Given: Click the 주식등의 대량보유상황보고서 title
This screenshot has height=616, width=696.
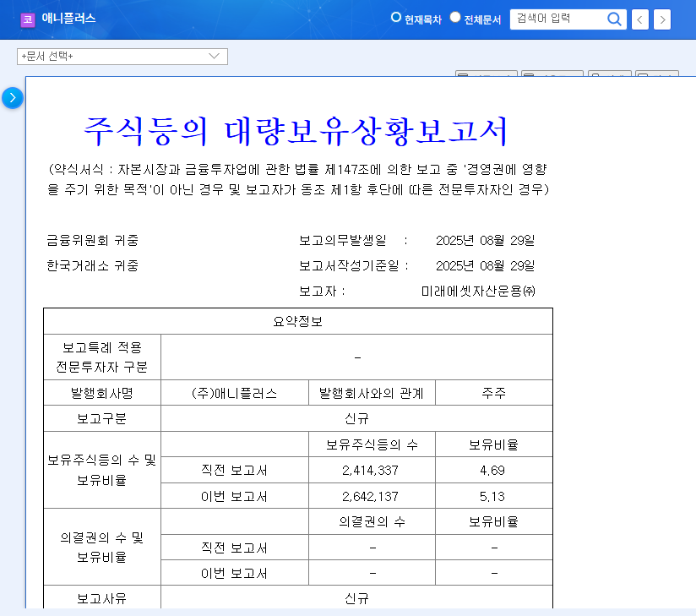Looking at the screenshot, I should pyautogui.click(x=296, y=132).
